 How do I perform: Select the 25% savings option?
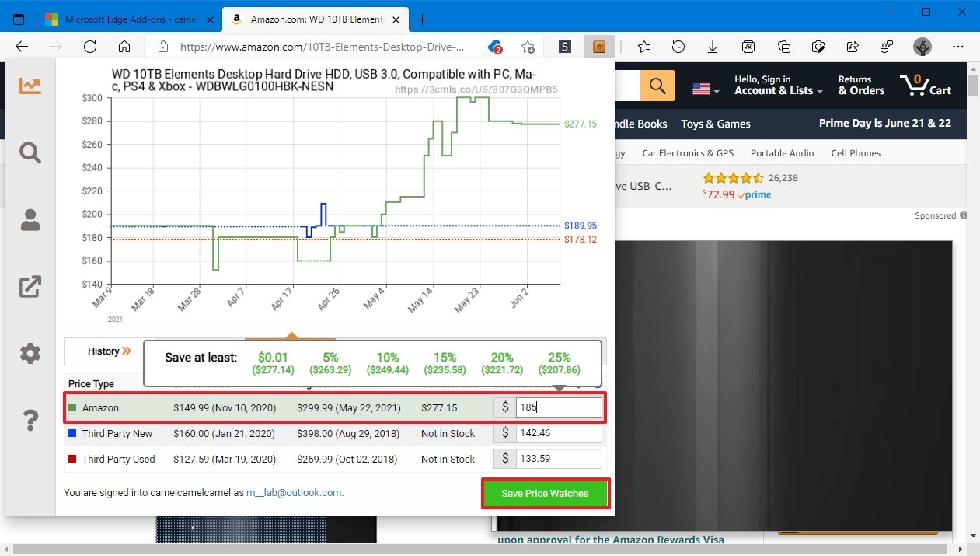[x=558, y=363]
